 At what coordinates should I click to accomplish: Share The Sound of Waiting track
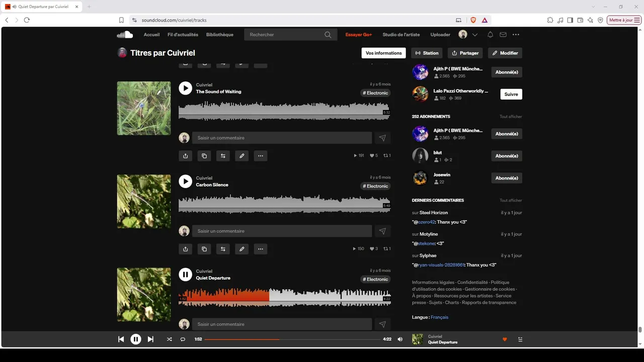pyautogui.click(x=185, y=156)
